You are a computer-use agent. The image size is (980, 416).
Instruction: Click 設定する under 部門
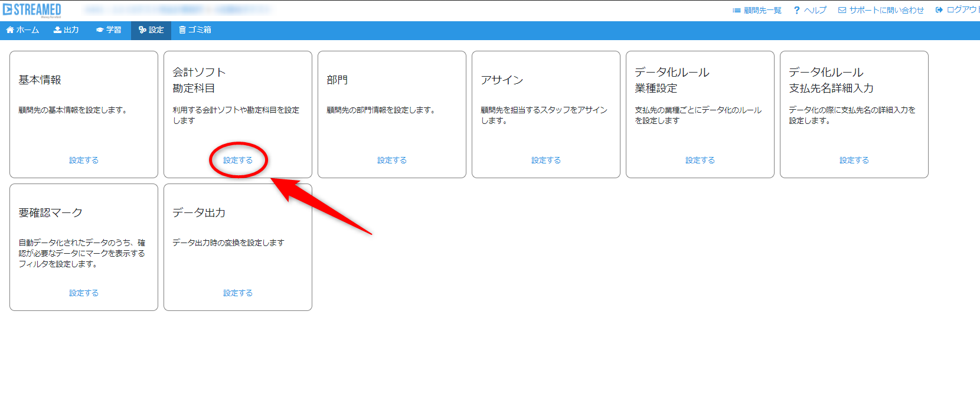[392, 160]
